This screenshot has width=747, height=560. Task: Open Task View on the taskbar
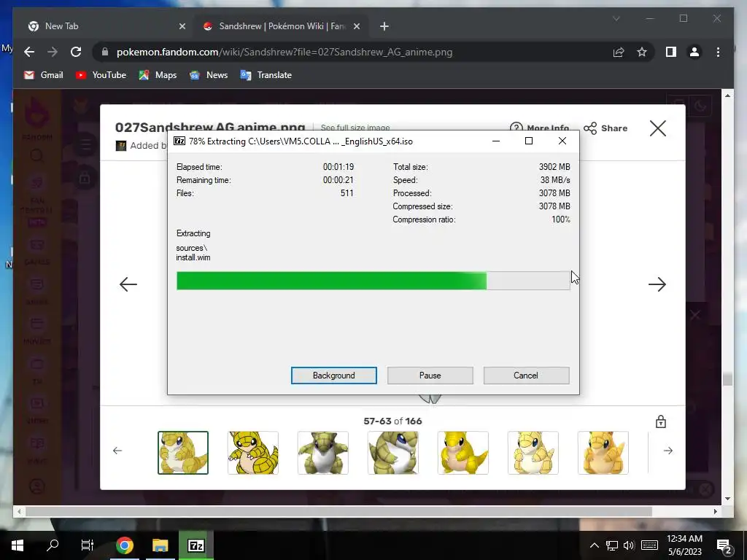pos(88,545)
